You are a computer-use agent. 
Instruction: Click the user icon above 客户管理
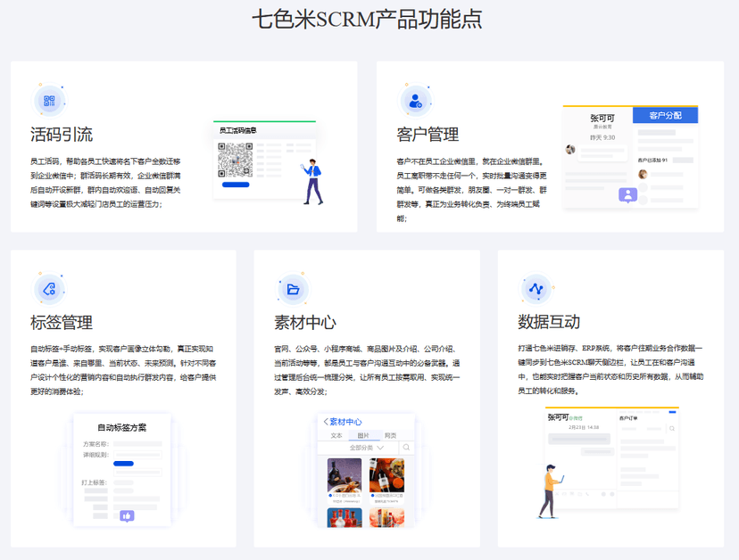pos(415,101)
